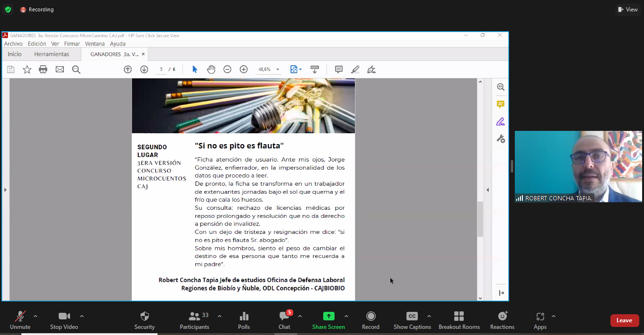Image resolution: width=644 pixels, height=335 pixels.
Task: Click Share Screen green button
Action: (x=328, y=320)
